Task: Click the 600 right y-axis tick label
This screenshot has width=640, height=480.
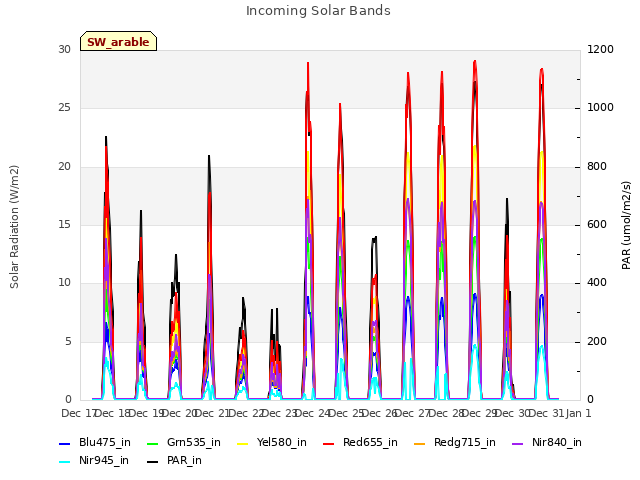Action: click(597, 224)
